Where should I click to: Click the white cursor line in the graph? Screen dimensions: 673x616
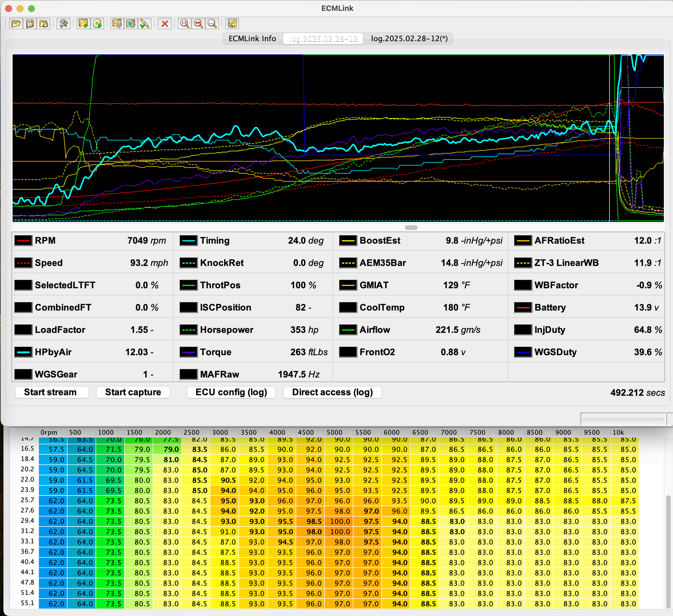pos(609,138)
